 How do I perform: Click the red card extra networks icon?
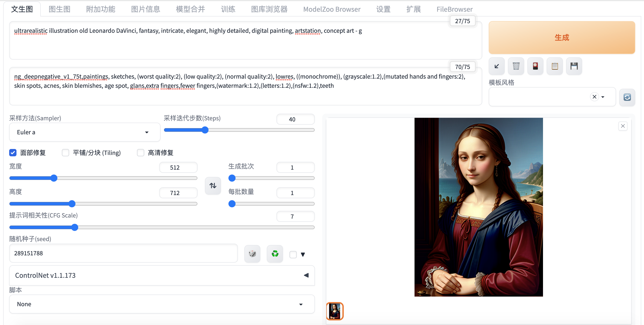(x=535, y=66)
